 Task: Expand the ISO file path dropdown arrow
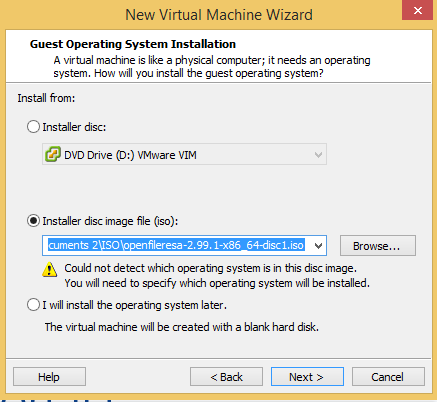(x=318, y=246)
